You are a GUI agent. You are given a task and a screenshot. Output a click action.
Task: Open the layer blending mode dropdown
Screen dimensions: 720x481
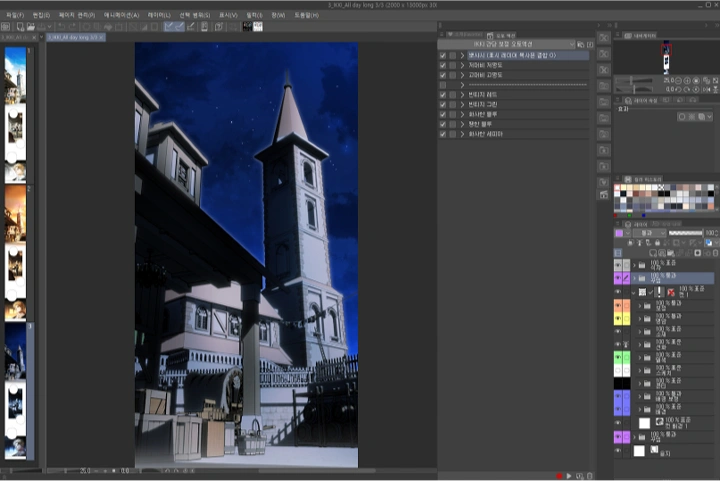point(649,233)
